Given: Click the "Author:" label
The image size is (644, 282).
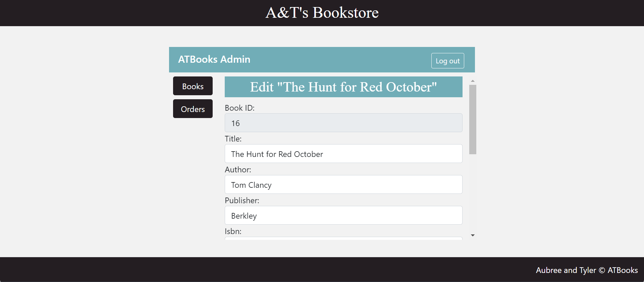Looking at the screenshot, I should [238, 170].
